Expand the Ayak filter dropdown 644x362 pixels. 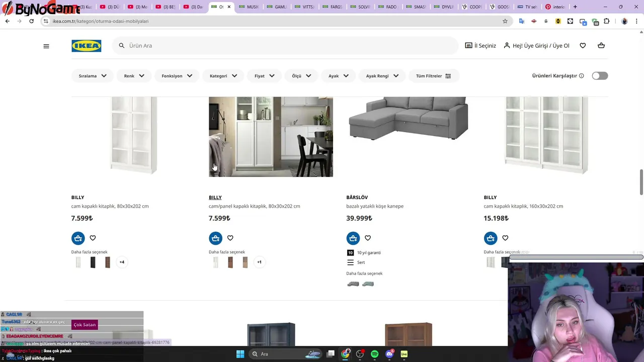pyautogui.click(x=339, y=76)
